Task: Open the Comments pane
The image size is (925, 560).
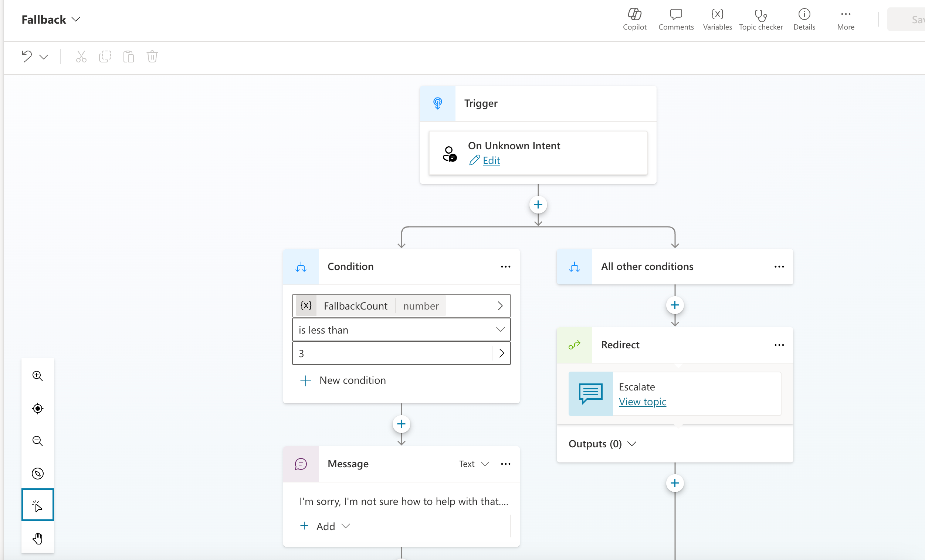Action: (x=675, y=19)
